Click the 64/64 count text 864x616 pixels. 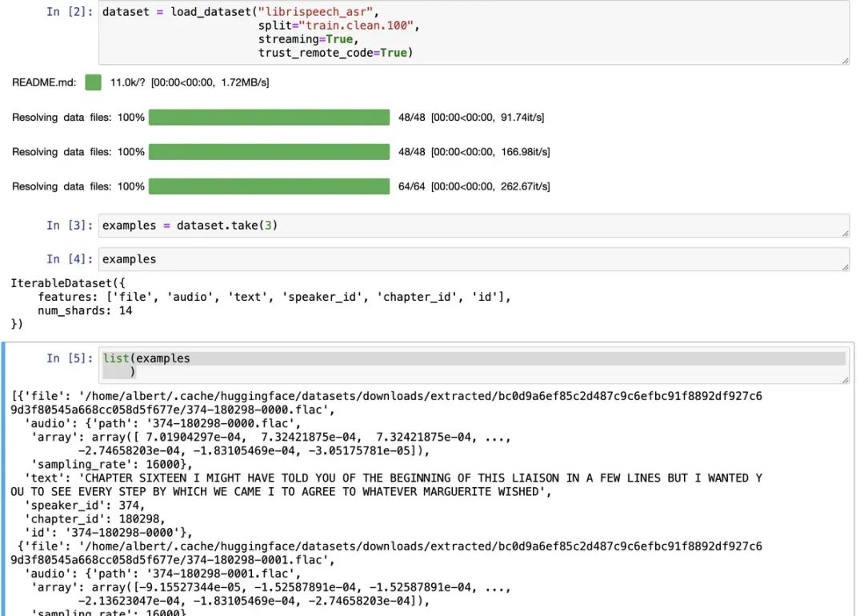(412, 186)
